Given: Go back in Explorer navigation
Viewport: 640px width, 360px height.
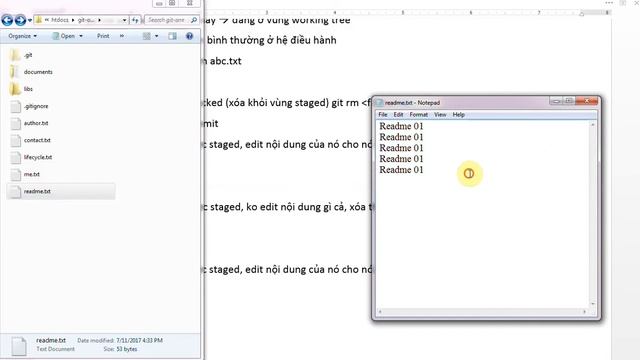Looking at the screenshot, I should (7, 20).
